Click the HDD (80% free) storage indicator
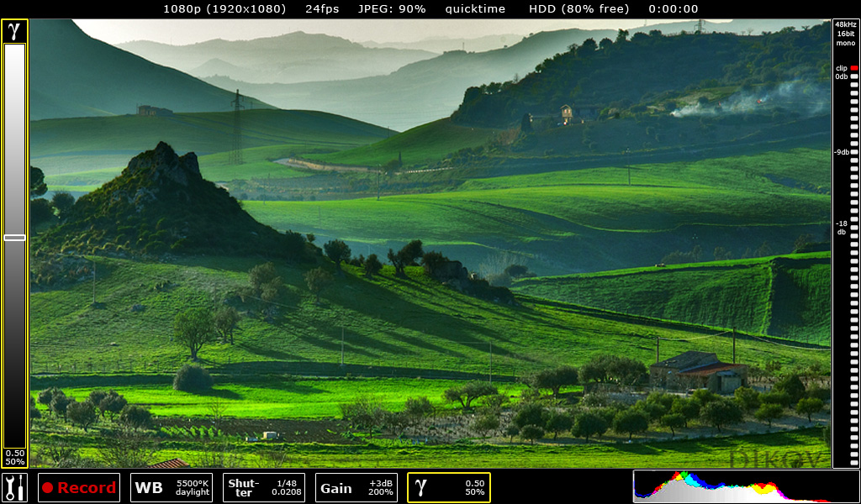This screenshot has width=861, height=504. pyautogui.click(x=578, y=9)
